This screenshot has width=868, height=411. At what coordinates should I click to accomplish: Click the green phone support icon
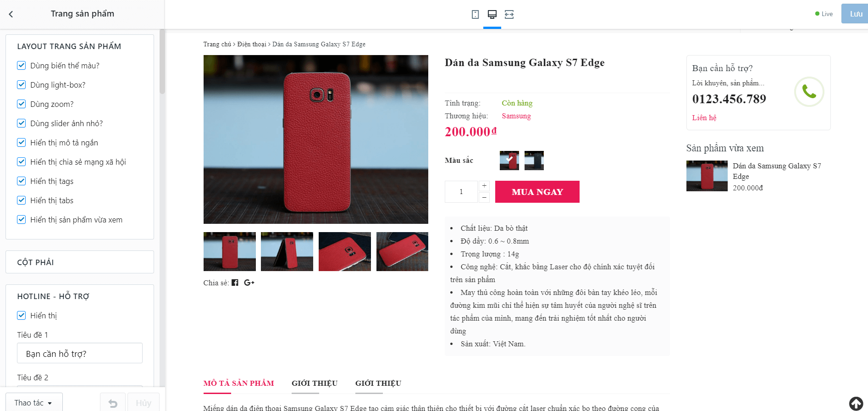809,92
